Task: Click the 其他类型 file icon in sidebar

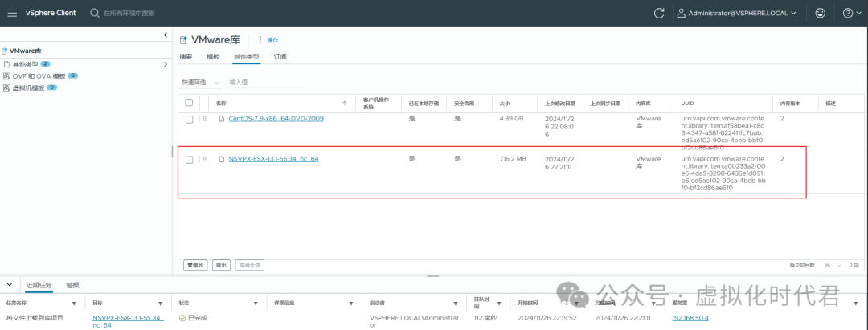Action: (6, 64)
